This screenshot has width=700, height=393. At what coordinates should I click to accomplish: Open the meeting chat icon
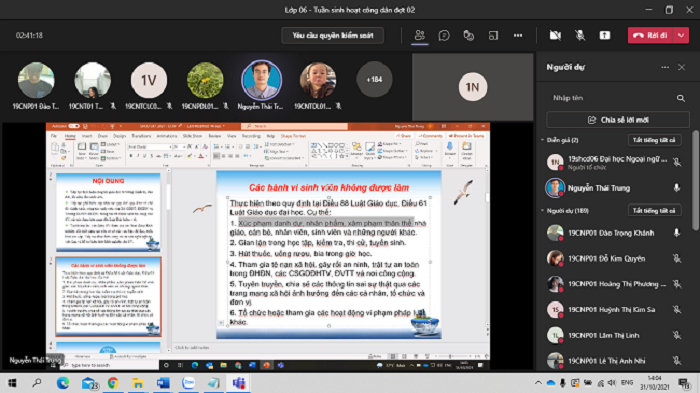click(444, 35)
